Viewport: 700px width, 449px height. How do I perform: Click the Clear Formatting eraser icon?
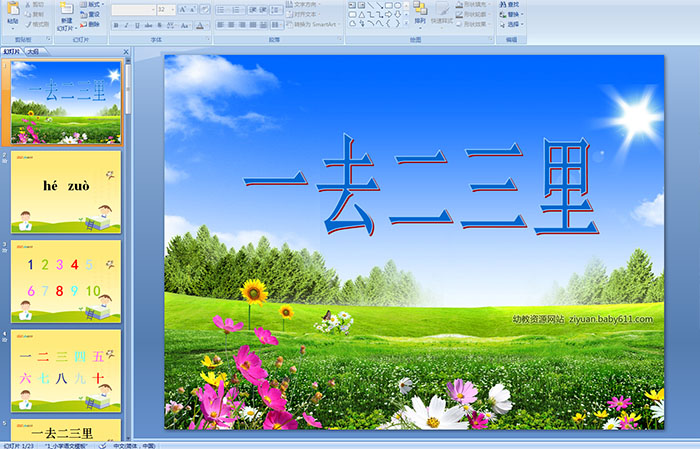(x=205, y=9)
